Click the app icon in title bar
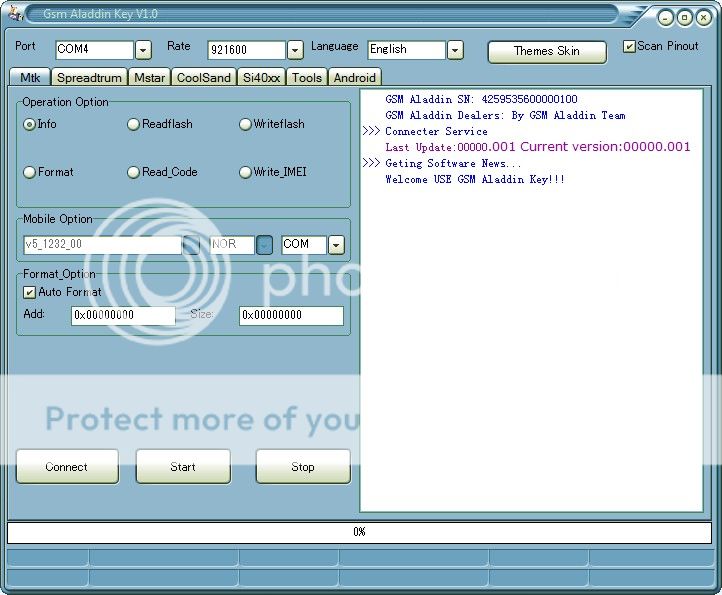Image resolution: width=722 pixels, height=595 pixels. (16, 13)
